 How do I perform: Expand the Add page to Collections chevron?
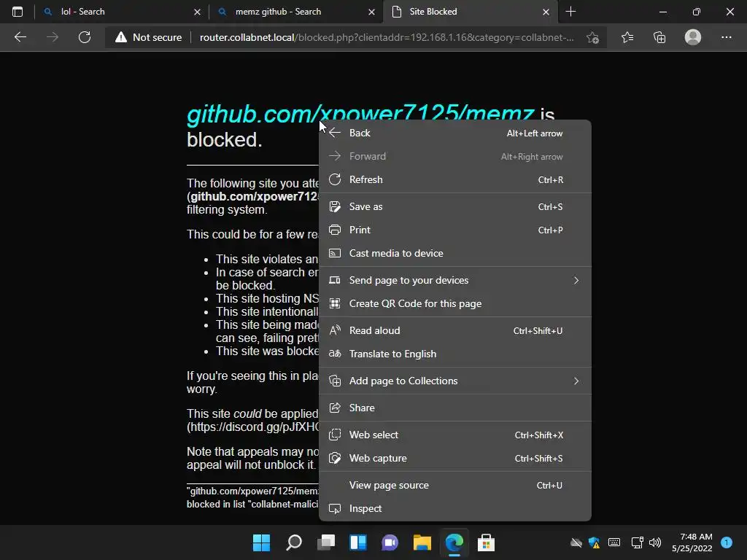(x=576, y=381)
